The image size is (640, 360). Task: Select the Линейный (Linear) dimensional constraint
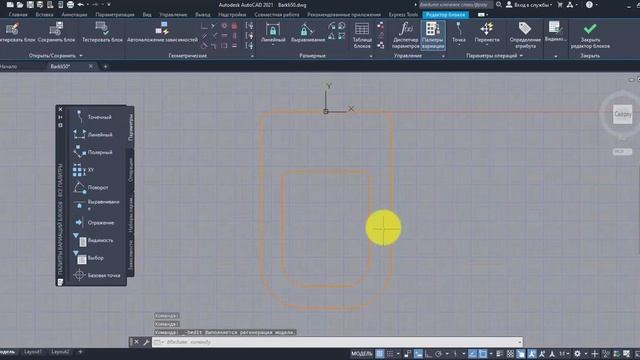click(273, 33)
